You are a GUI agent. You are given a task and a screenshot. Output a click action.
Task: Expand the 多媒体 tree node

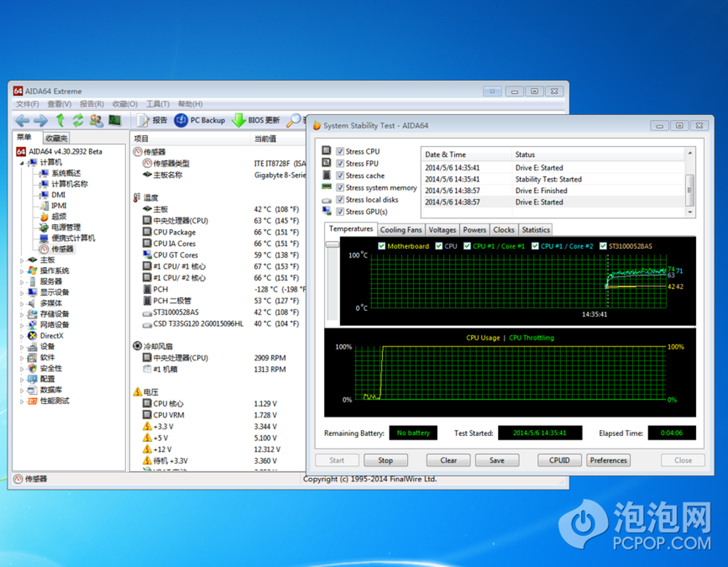21,304
